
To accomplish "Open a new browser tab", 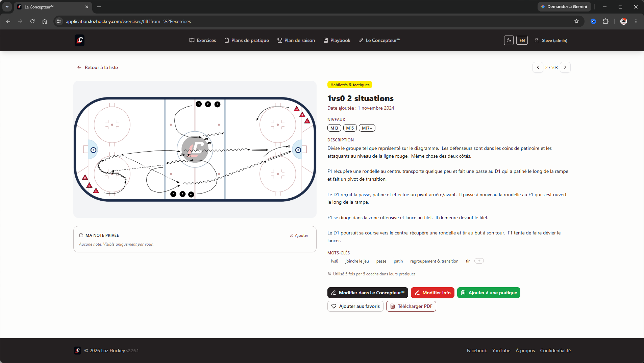I will (99, 7).
